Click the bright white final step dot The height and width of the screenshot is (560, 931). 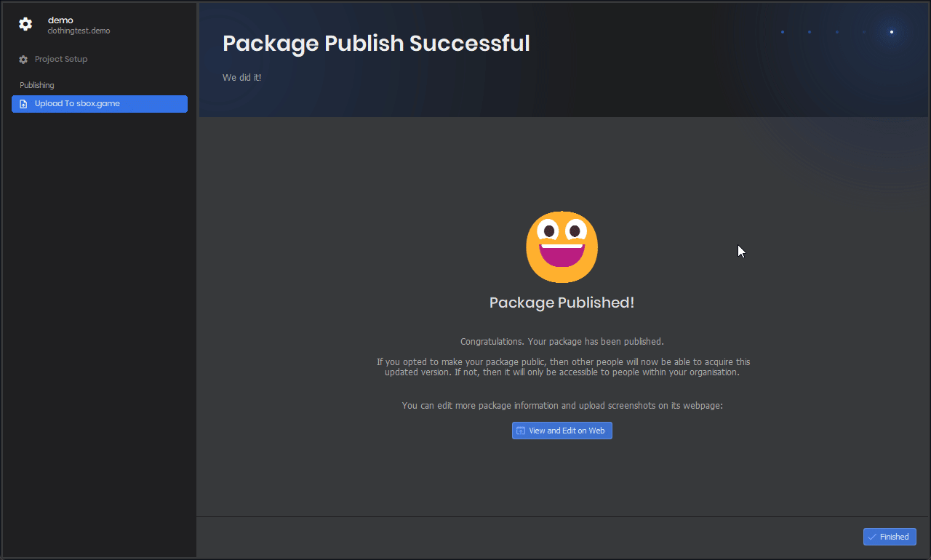891,32
